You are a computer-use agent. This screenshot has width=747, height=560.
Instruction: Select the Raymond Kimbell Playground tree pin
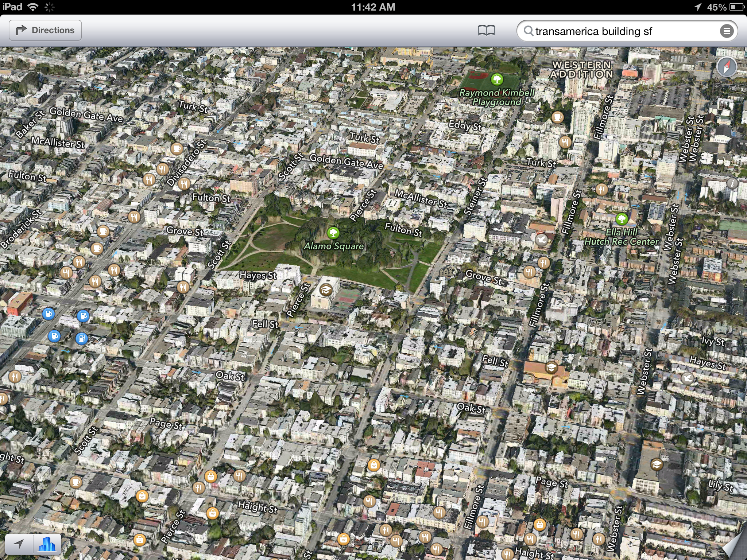pyautogui.click(x=497, y=79)
